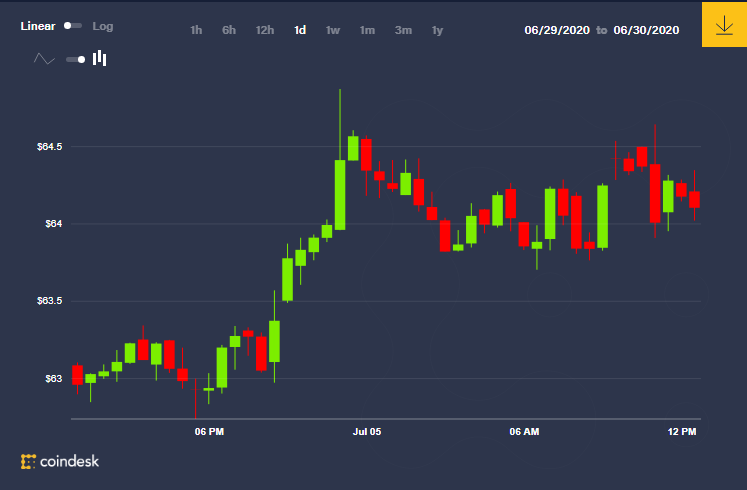The height and width of the screenshot is (490, 747).
Task: Click the $63 price axis label
Action: tap(53, 379)
